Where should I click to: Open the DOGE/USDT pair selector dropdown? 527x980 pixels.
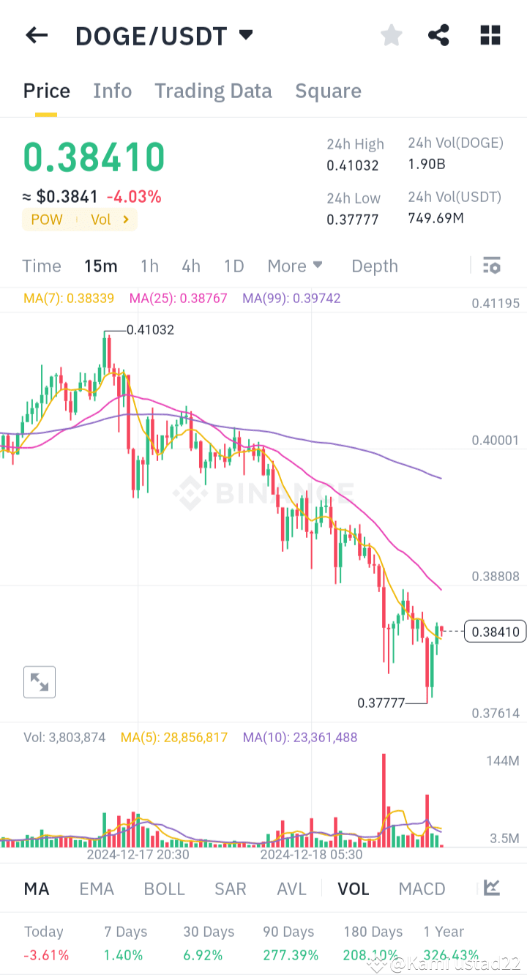point(245,35)
